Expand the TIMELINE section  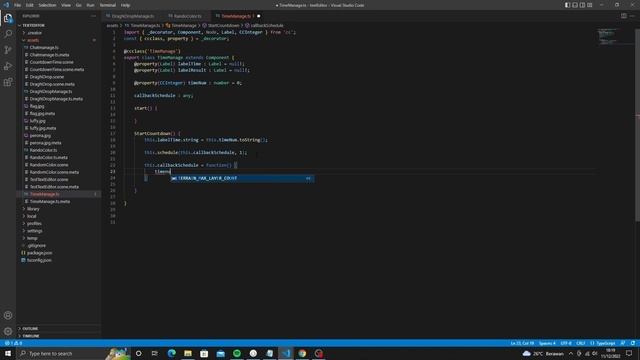click(x=59, y=336)
